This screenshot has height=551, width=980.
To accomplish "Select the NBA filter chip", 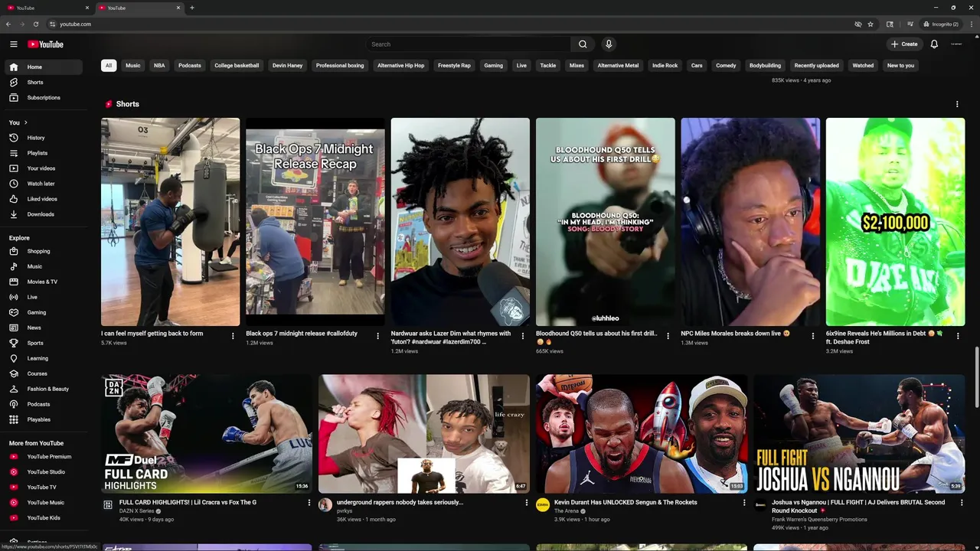I will click(159, 65).
